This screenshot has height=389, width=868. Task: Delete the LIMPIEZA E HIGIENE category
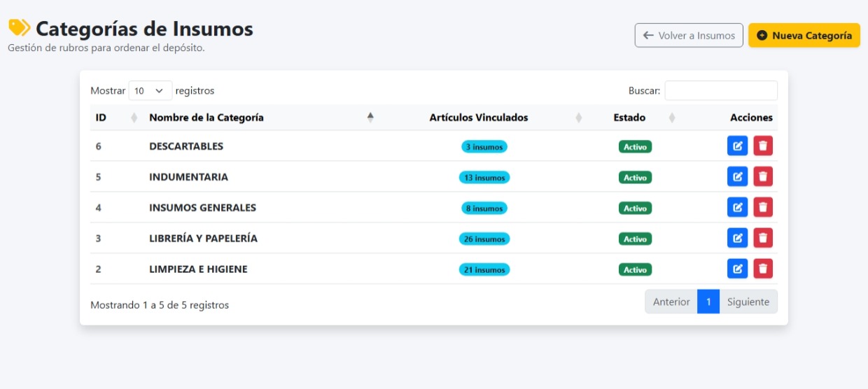pos(763,269)
